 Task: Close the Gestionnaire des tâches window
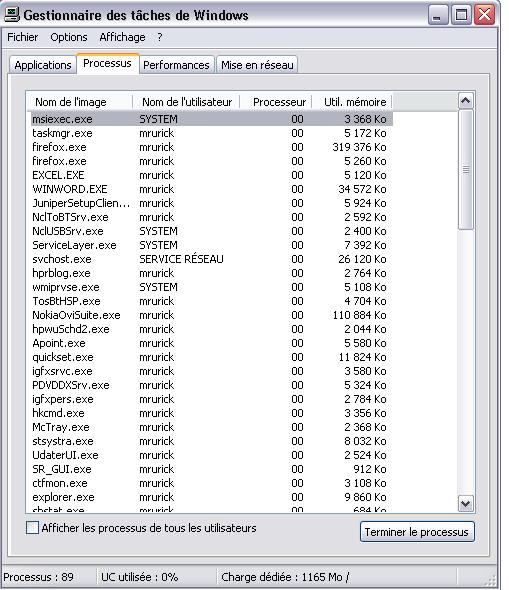tap(484, 15)
